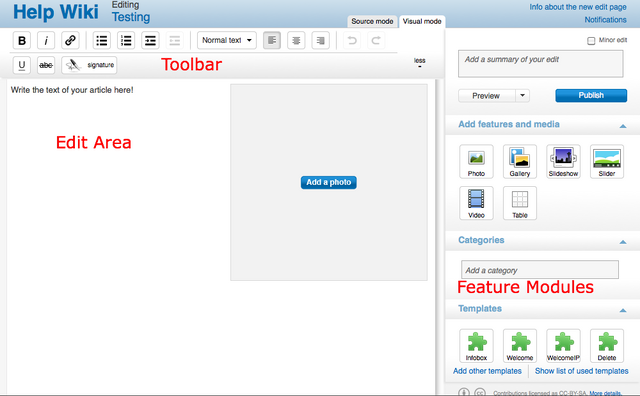Go to Help Wiki home title
The width and height of the screenshot is (640, 396).
tap(56, 12)
